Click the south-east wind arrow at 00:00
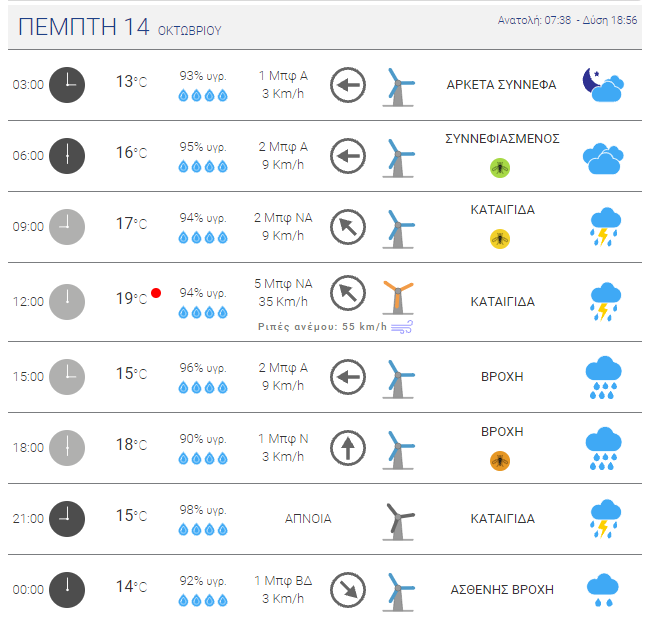The width and height of the screenshot is (663, 619). (x=348, y=590)
